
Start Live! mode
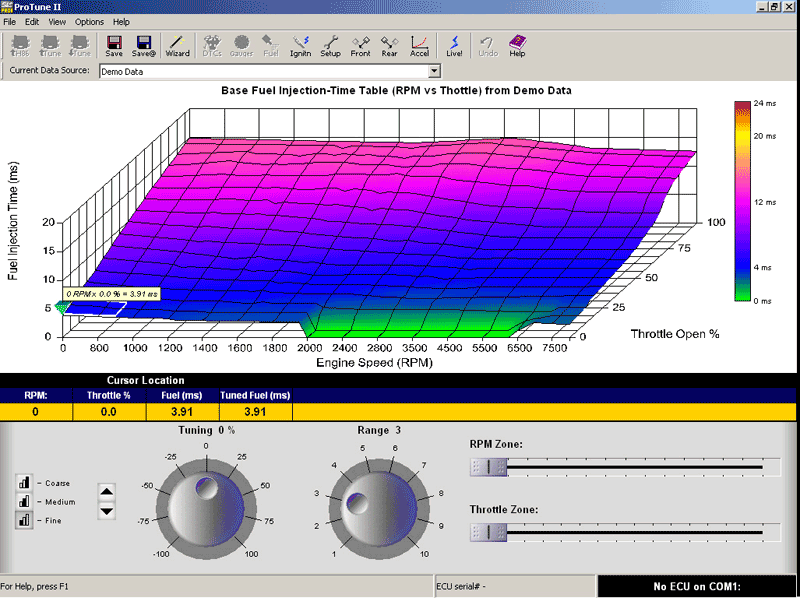tap(454, 46)
